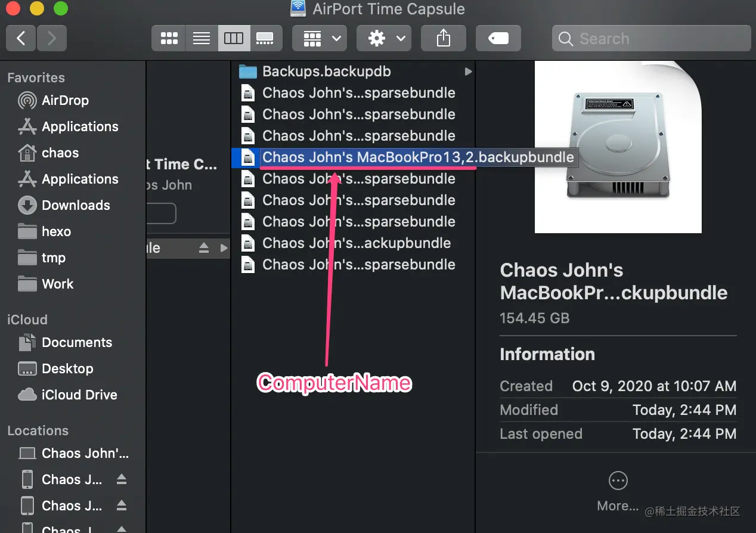Screen dimensions: 756x533
Task: Click the Information heading in preview
Action: point(547,354)
